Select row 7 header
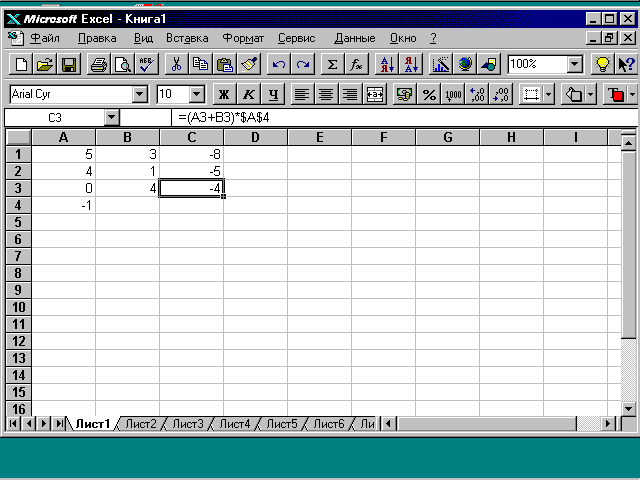This screenshot has width=640, height=480. [x=18, y=256]
